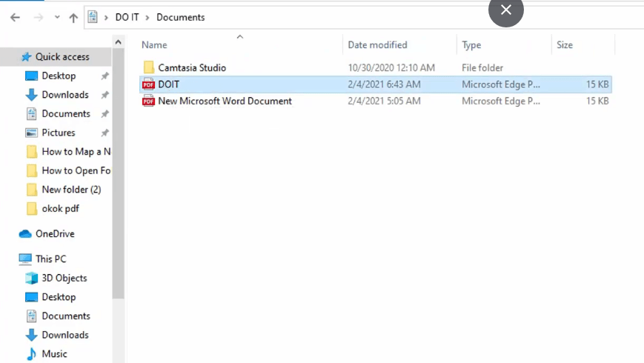The image size is (644, 363).
Task: Open Downloads in Quick access
Action: [64, 95]
